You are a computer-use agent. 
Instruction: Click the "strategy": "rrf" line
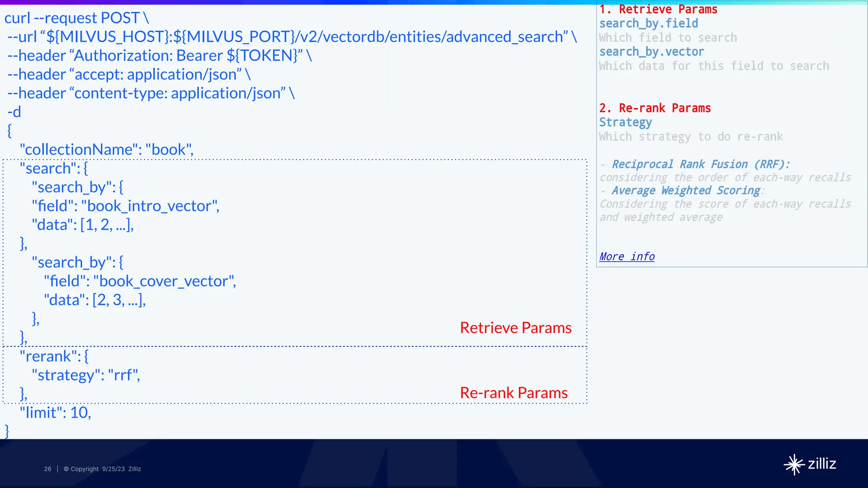[x=86, y=375]
